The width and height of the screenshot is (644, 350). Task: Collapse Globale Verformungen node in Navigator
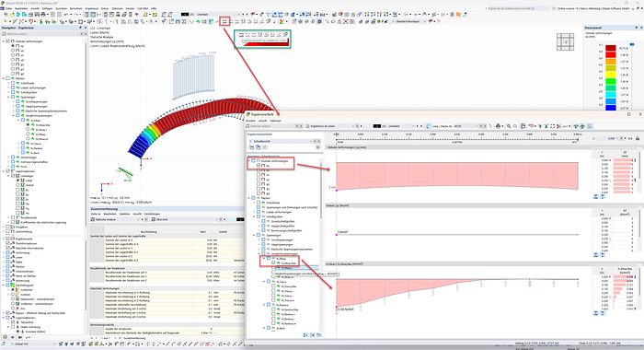coord(4,41)
